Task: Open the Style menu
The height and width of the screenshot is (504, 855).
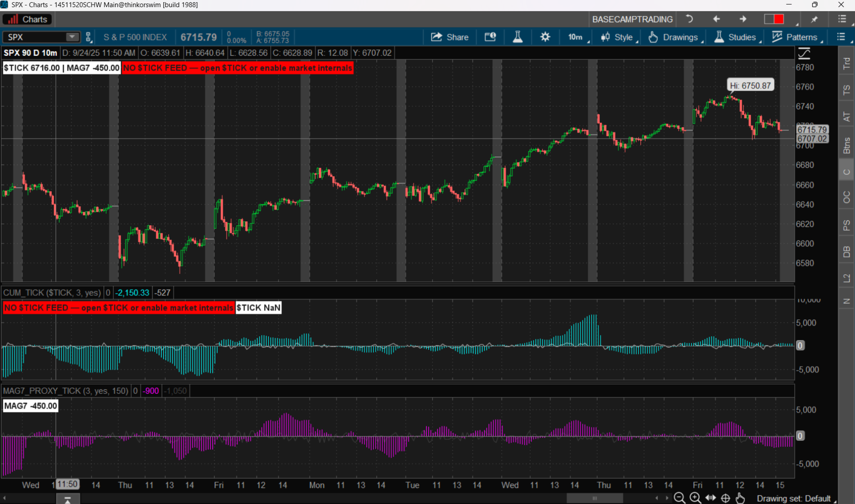Action: point(617,37)
